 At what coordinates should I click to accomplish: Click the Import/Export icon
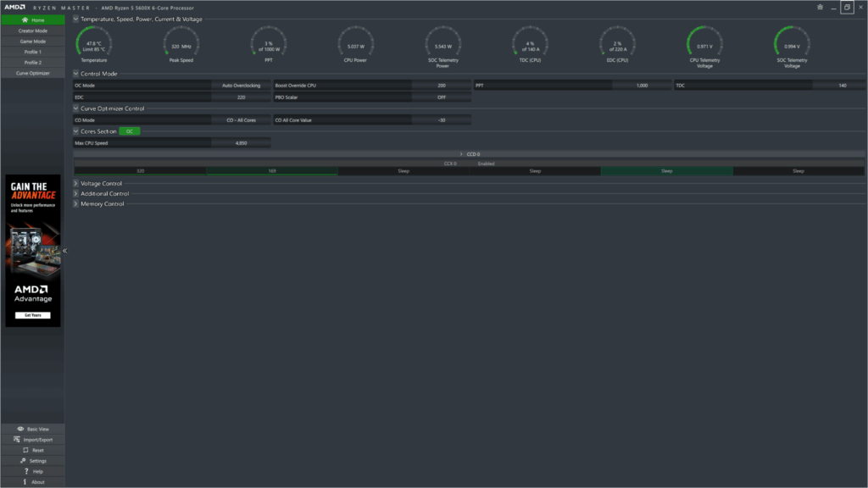[17, 440]
